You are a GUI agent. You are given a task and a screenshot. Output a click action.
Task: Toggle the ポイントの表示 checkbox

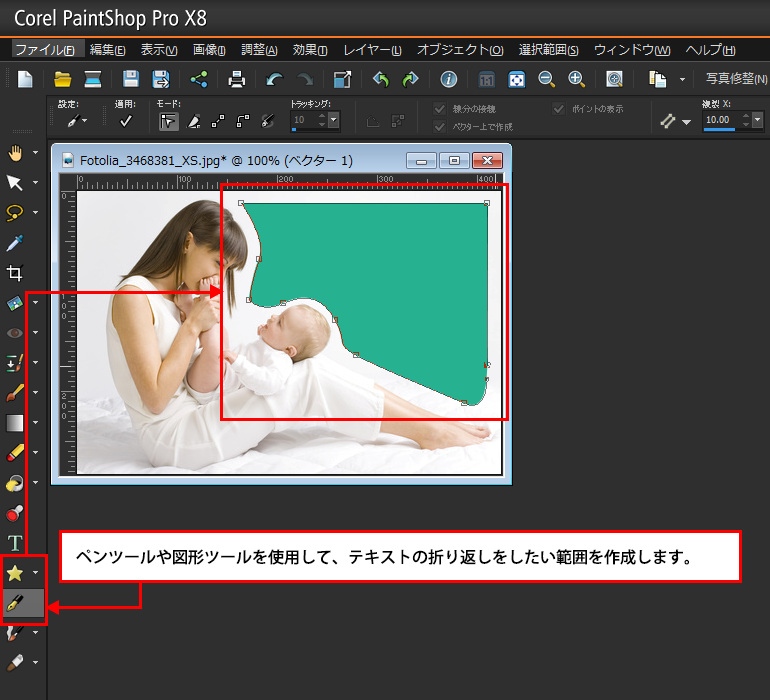point(558,109)
